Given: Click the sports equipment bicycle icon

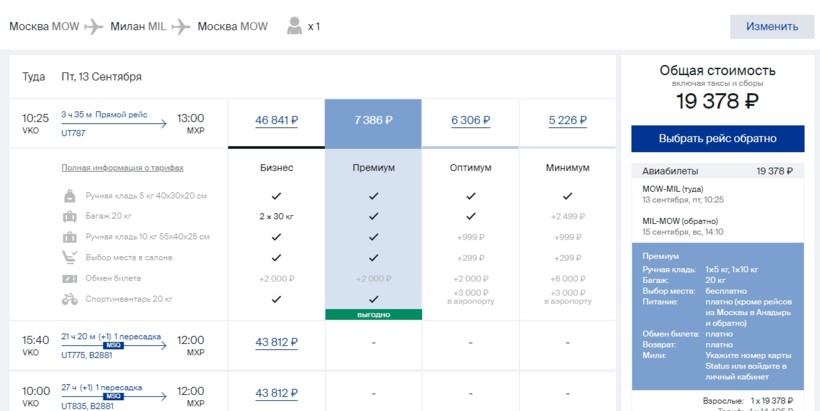Looking at the screenshot, I should click(x=70, y=299).
